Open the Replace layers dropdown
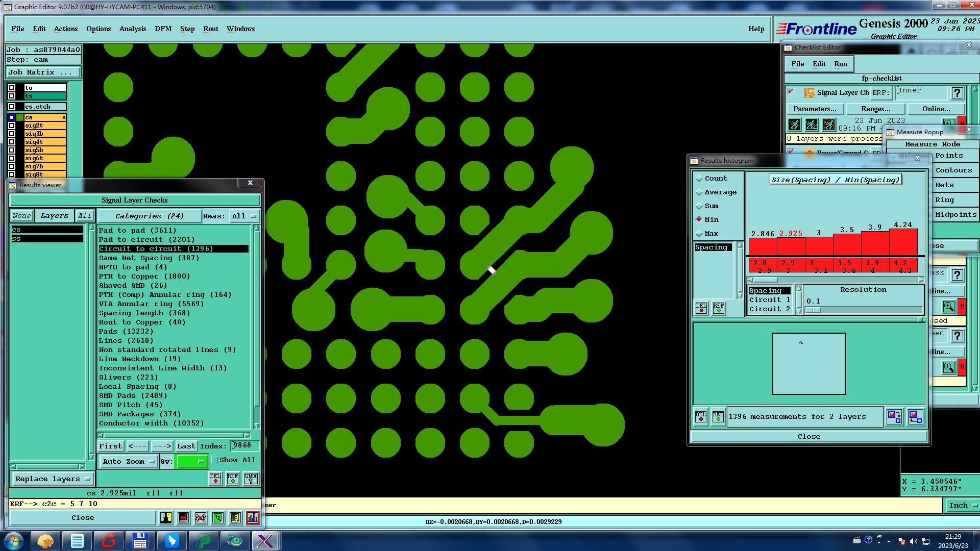Image resolution: width=980 pixels, height=551 pixels. tap(52, 479)
